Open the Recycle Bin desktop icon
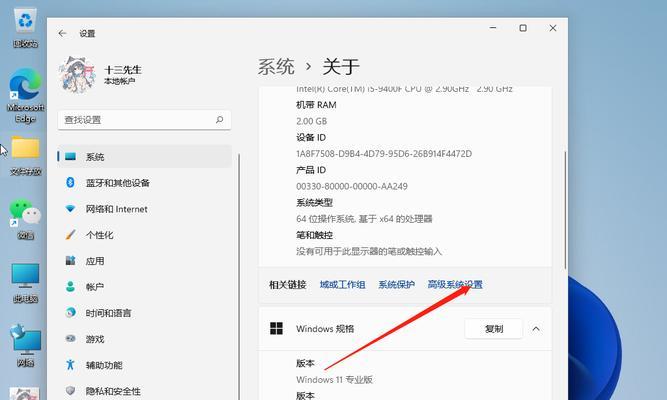The image size is (667, 400). [x=26, y=28]
